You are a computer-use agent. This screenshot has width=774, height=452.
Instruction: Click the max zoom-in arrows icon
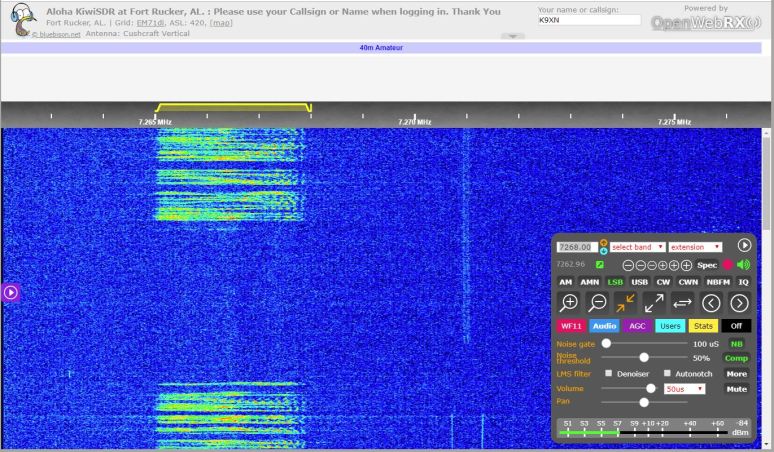click(x=625, y=302)
